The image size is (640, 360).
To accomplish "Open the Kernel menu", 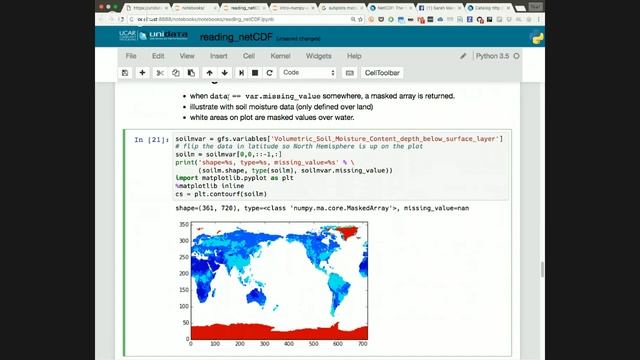I will point(280,56).
